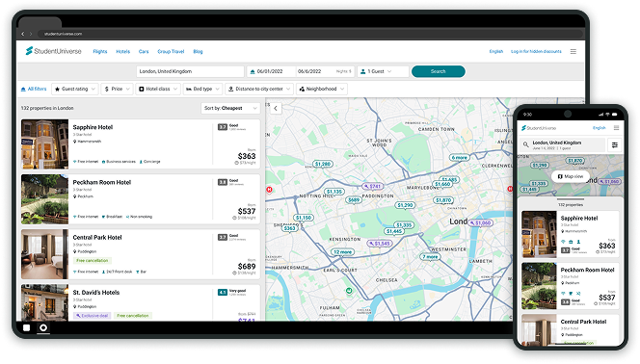The image size is (640, 364).
Task: Click Log in for hidden discounts
Action: click(x=536, y=51)
